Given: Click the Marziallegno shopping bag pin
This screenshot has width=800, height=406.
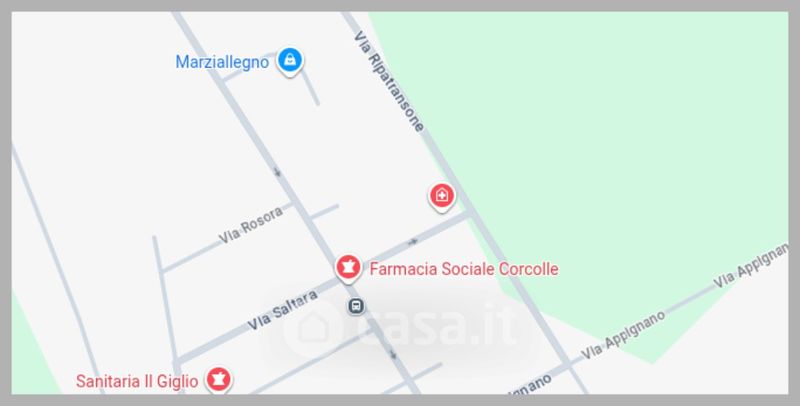Looking at the screenshot, I should tap(290, 61).
